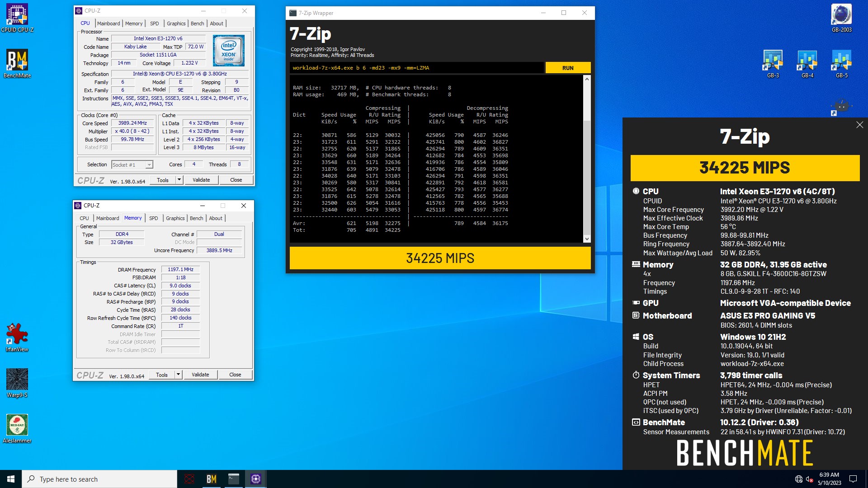Viewport: 868px width, 488px height.
Task: Switch to Memory tab in upper CPU-Z
Action: pos(134,23)
